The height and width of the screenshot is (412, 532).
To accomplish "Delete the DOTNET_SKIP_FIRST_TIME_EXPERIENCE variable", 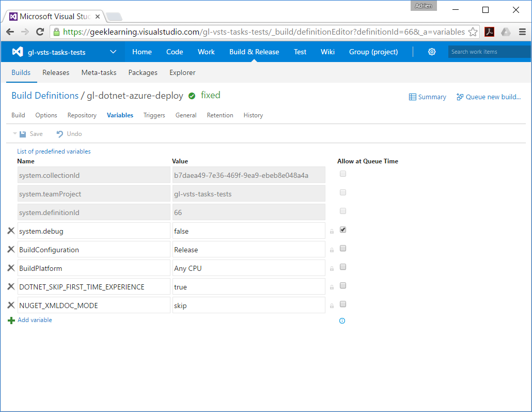I will [x=11, y=287].
